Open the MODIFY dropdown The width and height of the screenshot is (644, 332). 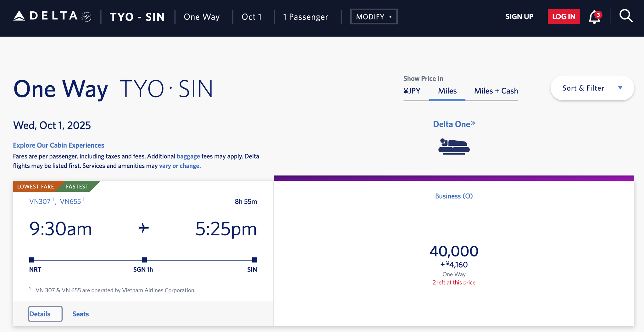374,16
